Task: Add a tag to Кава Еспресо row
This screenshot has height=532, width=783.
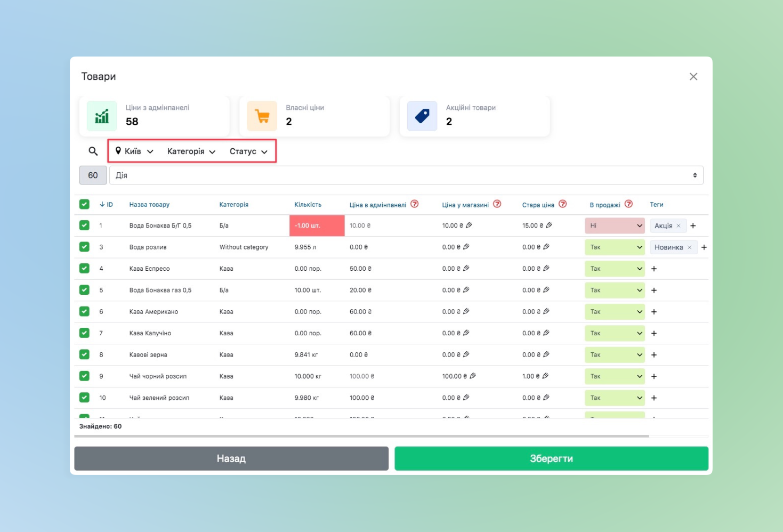Action: 654,269
